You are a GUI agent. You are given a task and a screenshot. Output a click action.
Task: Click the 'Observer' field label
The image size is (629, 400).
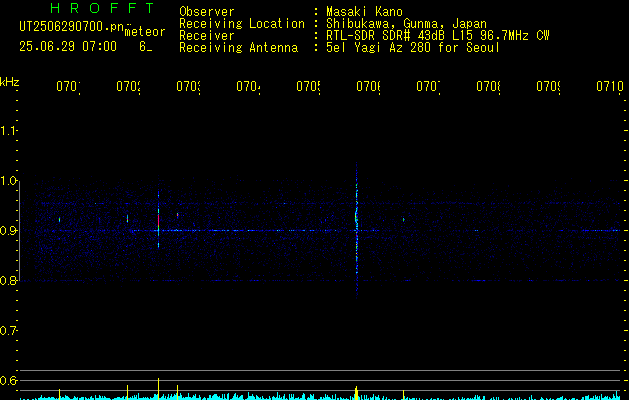(207, 12)
